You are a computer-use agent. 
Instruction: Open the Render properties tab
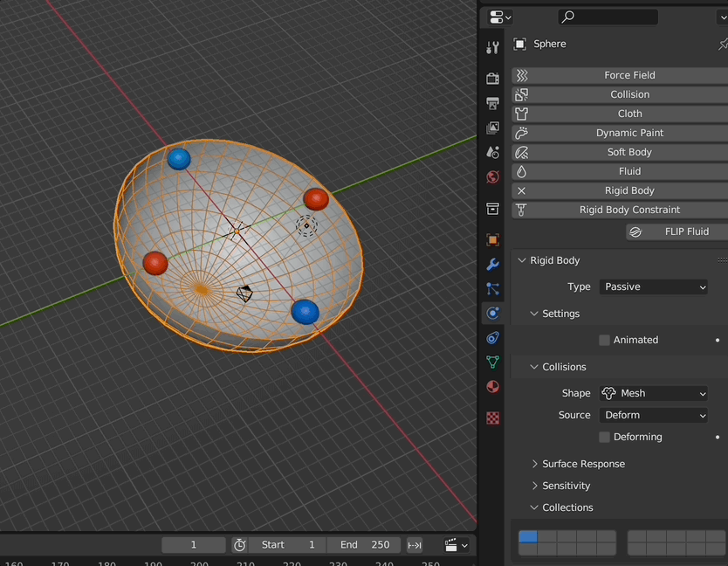492,78
